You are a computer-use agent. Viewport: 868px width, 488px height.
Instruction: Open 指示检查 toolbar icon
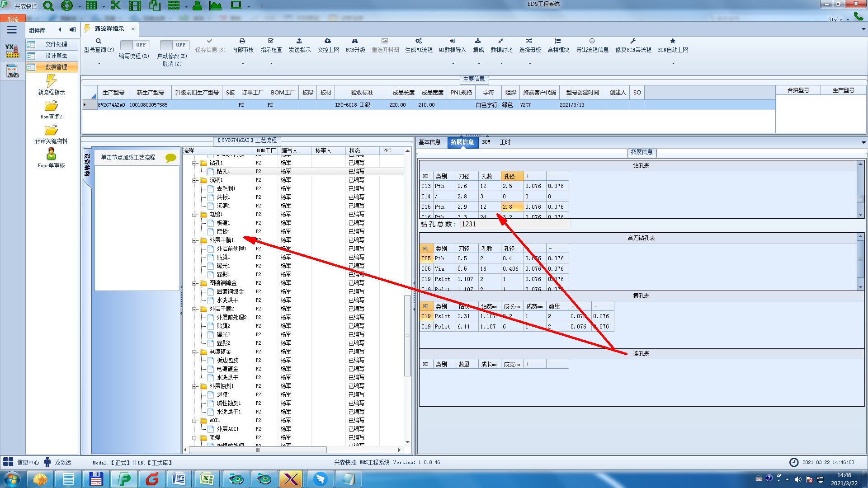[x=271, y=41]
